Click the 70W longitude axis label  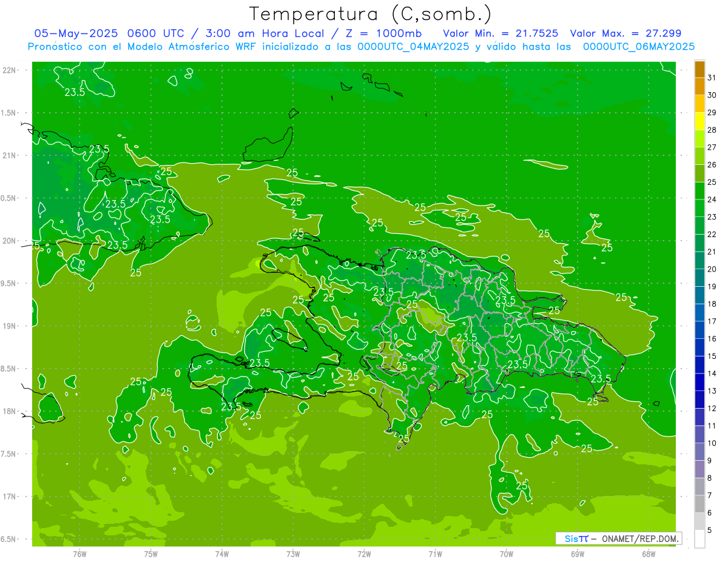[507, 554]
